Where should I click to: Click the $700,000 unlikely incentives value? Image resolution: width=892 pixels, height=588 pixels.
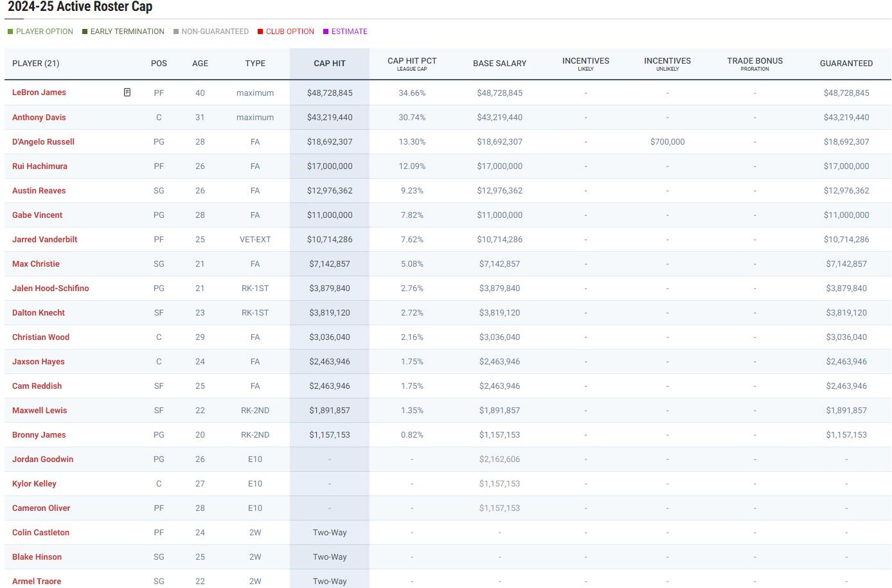point(668,142)
